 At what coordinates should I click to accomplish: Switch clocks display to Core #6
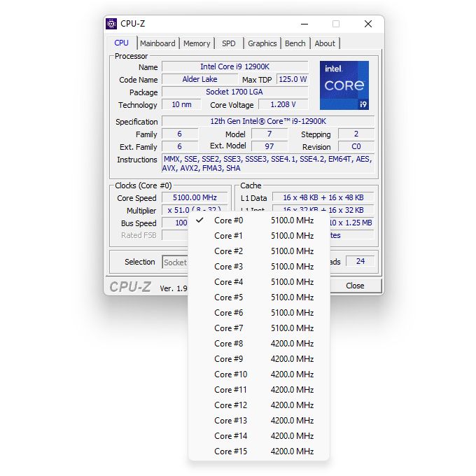[258, 313]
